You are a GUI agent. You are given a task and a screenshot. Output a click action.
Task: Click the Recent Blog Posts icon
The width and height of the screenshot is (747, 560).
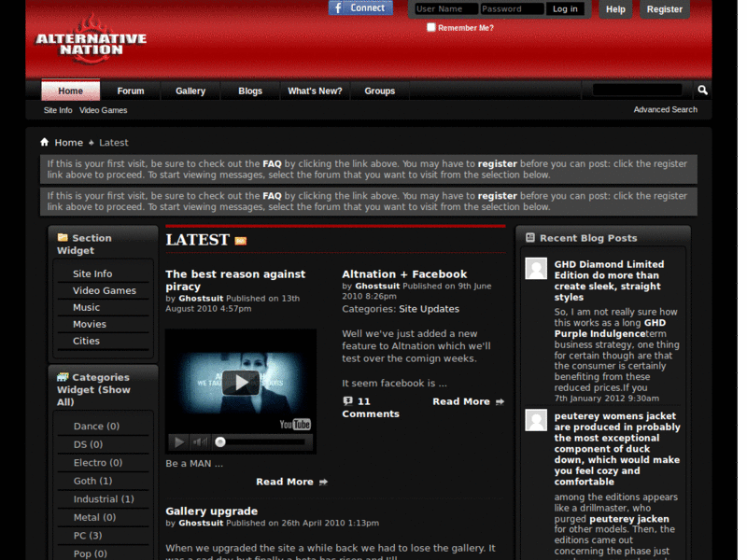(530, 237)
